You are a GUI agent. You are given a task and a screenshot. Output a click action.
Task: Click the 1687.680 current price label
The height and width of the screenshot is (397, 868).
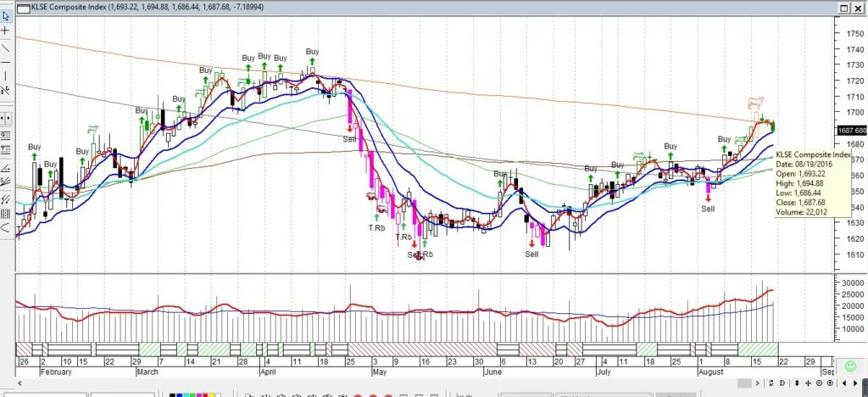click(x=851, y=131)
